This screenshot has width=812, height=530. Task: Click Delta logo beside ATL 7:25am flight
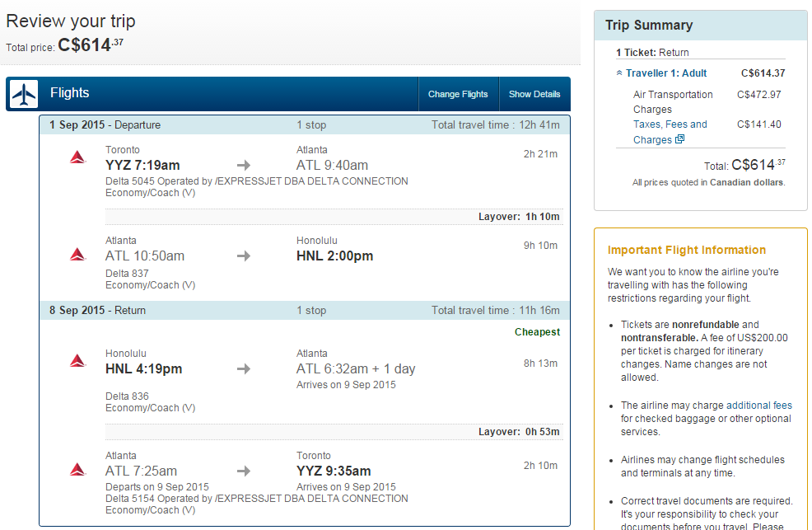click(x=77, y=469)
